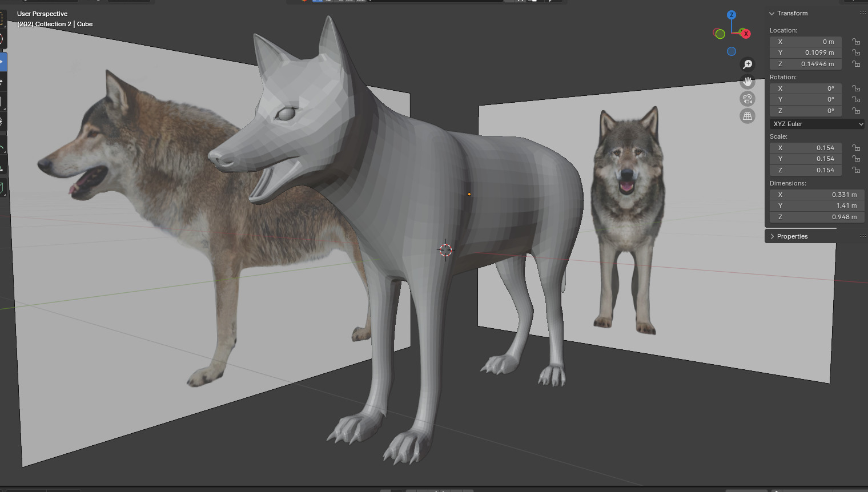The width and height of the screenshot is (868, 492).
Task: Click the Rotation X field
Action: coord(806,88)
